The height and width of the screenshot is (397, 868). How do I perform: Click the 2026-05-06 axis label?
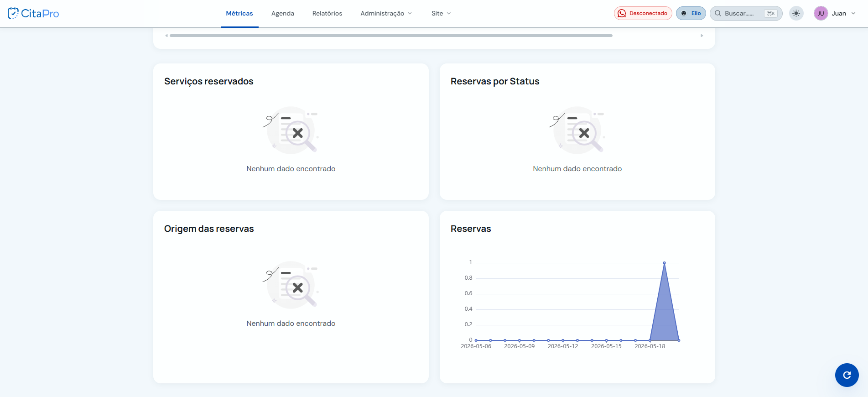[476, 346]
